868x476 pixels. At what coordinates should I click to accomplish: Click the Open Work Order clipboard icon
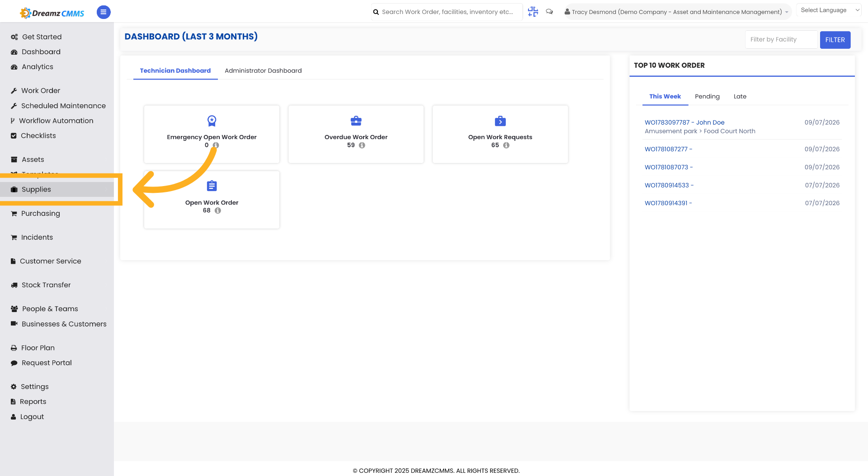212,186
